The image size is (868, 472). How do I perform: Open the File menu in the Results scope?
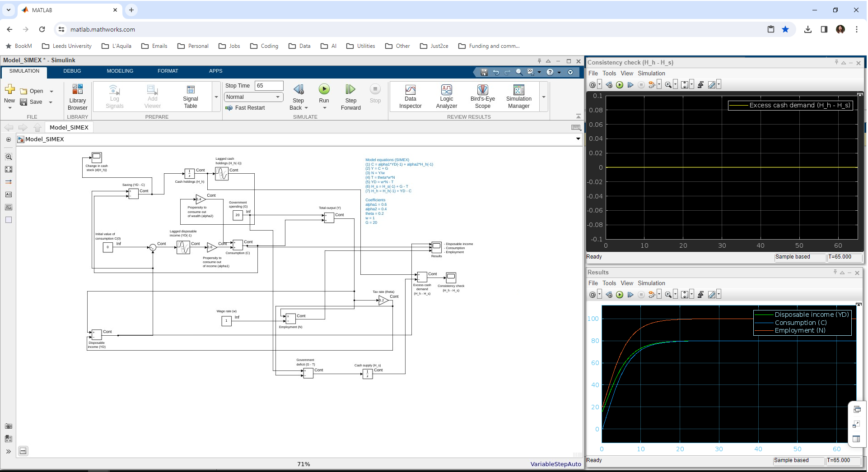(x=593, y=283)
